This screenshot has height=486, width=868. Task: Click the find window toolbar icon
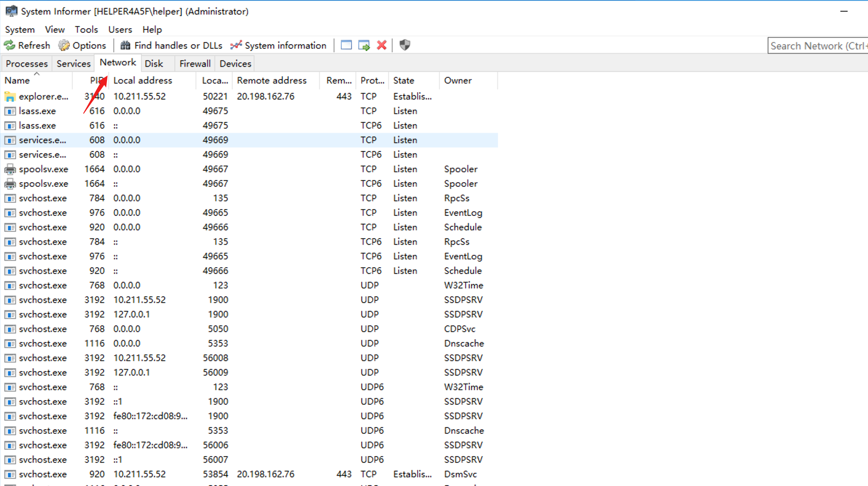coord(346,45)
